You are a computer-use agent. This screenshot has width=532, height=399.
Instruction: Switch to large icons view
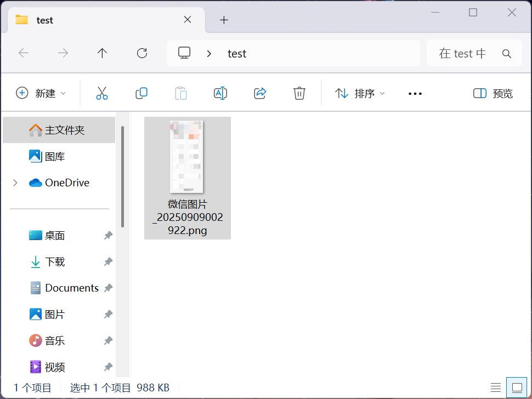point(517,387)
